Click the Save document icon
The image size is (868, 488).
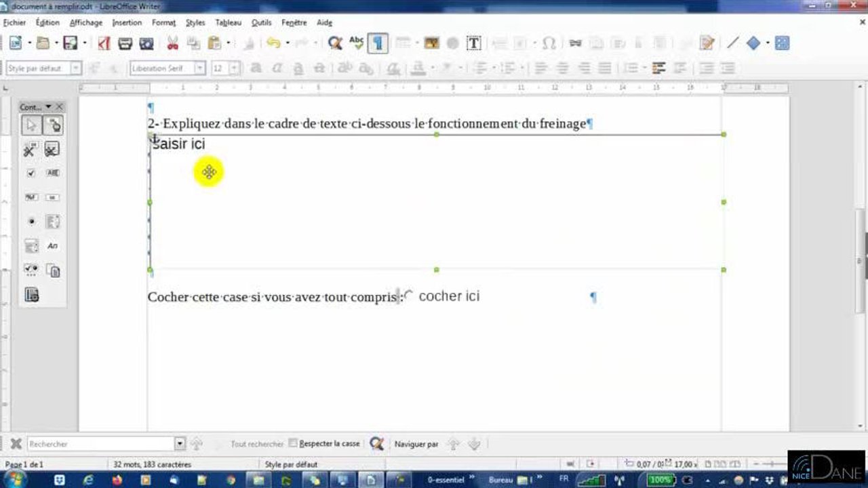tap(70, 43)
